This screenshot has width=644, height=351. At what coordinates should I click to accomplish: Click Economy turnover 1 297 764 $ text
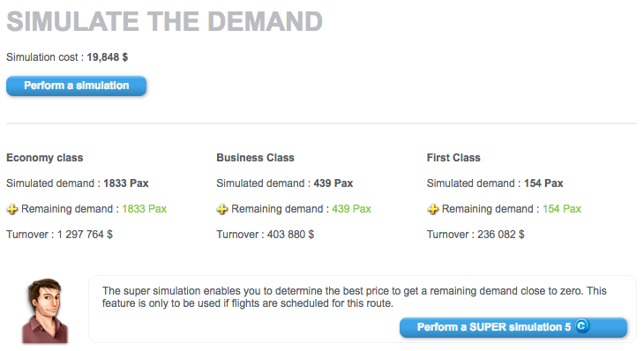[x=60, y=235]
